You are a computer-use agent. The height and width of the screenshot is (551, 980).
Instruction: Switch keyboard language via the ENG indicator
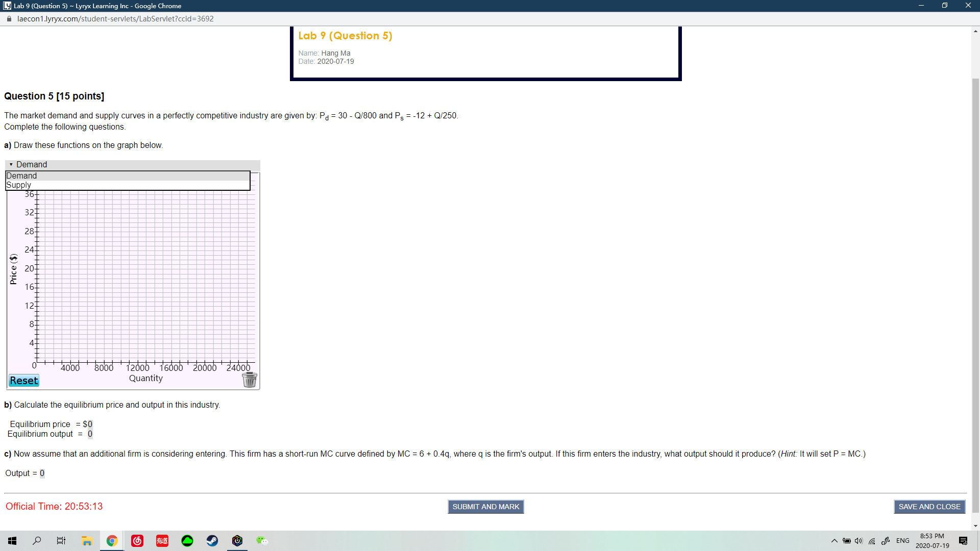point(903,541)
